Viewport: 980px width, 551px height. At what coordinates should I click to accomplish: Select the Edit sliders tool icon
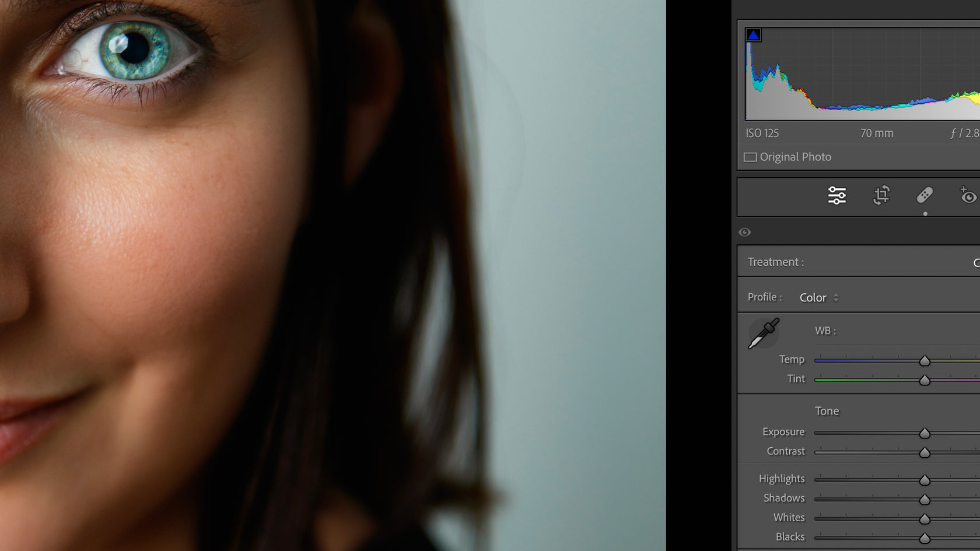click(837, 195)
